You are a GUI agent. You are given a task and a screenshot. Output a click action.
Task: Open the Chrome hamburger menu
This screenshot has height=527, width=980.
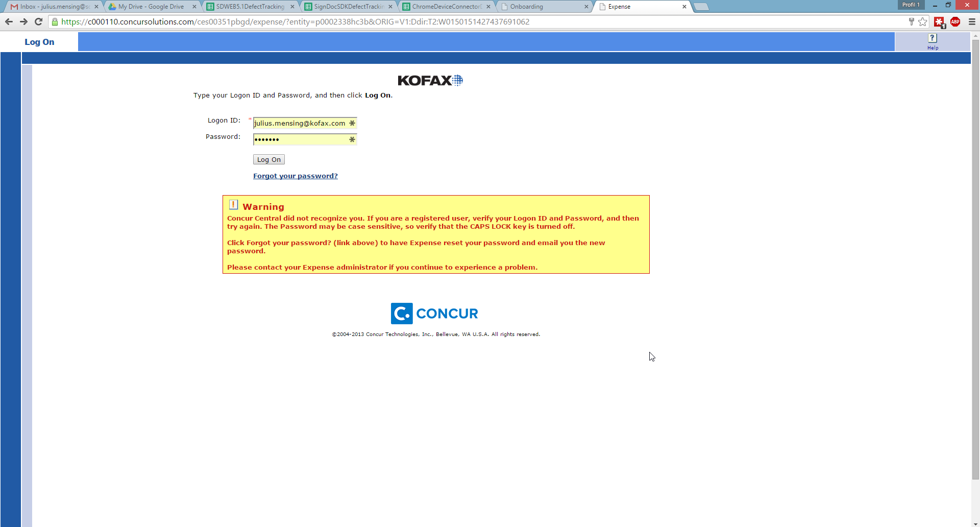click(972, 21)
